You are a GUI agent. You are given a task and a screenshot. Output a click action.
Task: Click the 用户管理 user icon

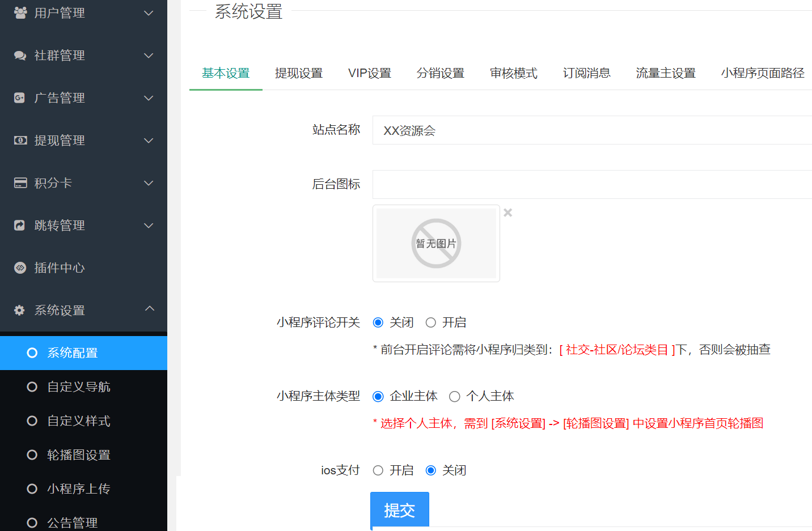point(21,12)
